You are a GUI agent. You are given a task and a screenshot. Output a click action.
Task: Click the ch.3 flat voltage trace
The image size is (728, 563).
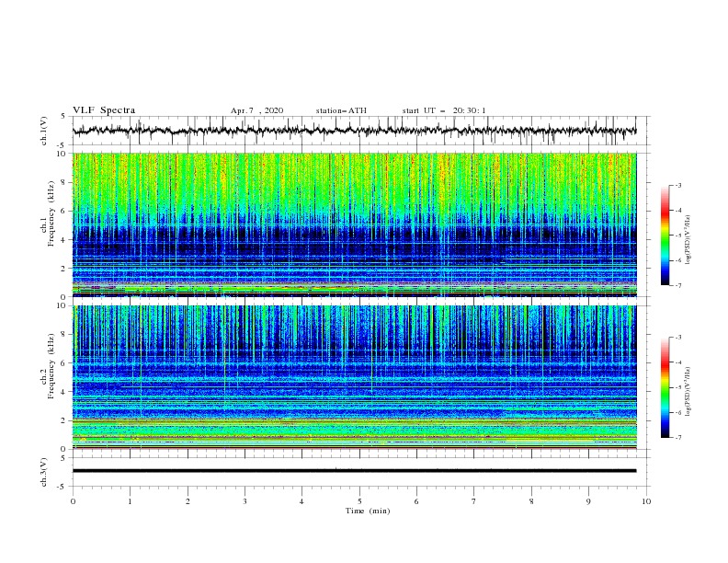[x=354, y=471]
